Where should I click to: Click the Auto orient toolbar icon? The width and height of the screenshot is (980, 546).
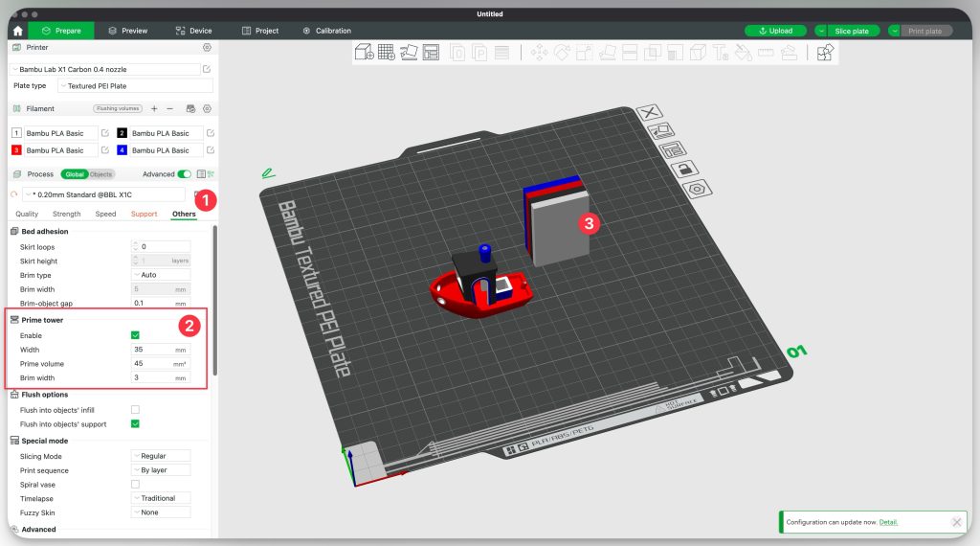point(409,53)
